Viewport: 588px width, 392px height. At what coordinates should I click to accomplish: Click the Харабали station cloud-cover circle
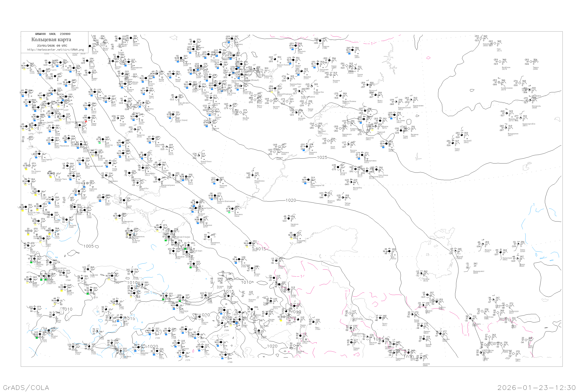(x=289, y=219)
